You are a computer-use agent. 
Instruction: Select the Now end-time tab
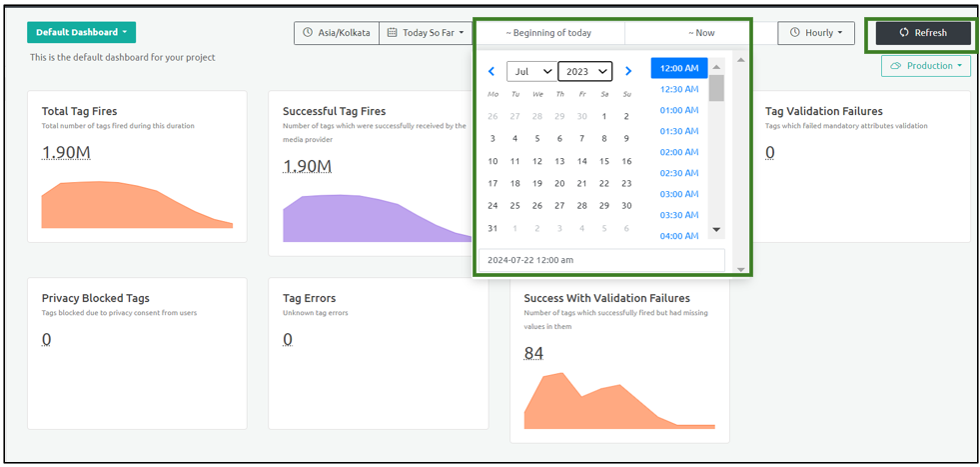[x=701, y=33]
